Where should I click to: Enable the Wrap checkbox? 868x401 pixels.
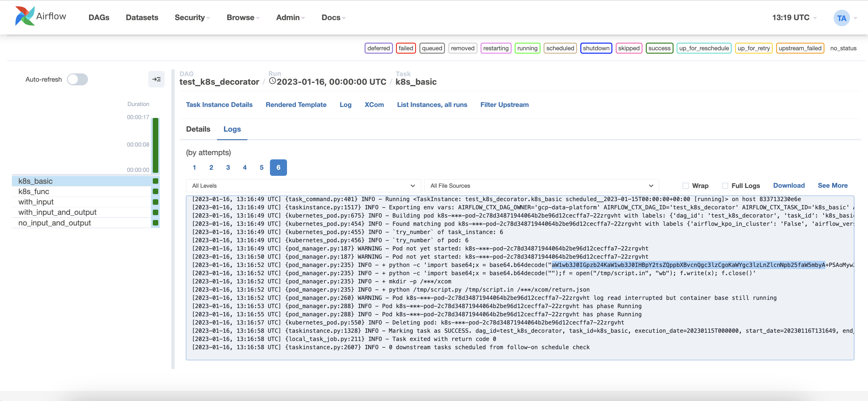pos(685,186)
